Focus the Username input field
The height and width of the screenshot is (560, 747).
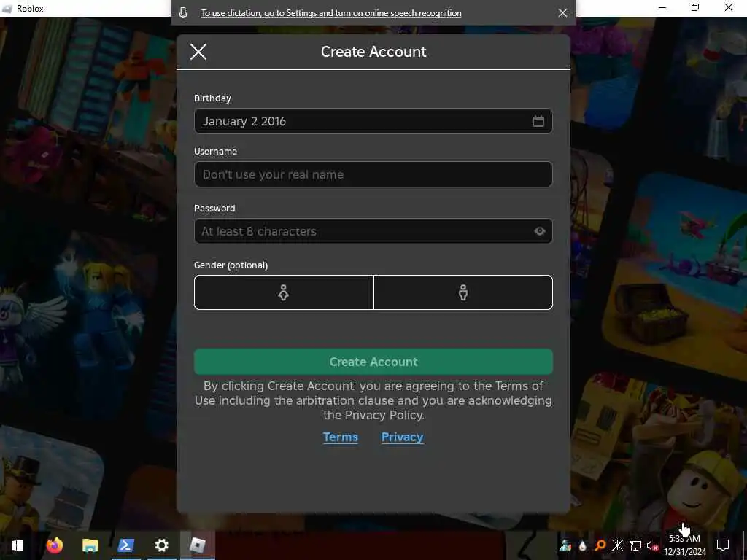coord(373,174)
